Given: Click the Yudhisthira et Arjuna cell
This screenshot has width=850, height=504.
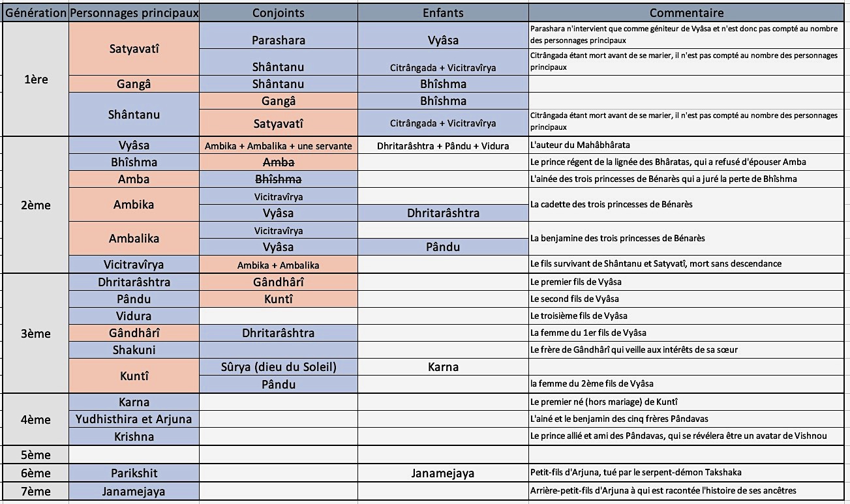Looking at the screenshot, I should coord(134,419).
